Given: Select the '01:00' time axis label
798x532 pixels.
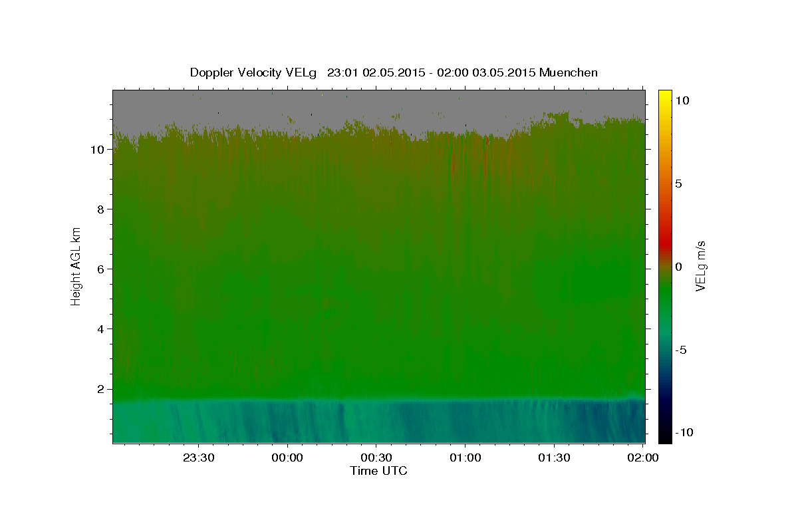Looking at the screenshot, I should tap(465, 458).
